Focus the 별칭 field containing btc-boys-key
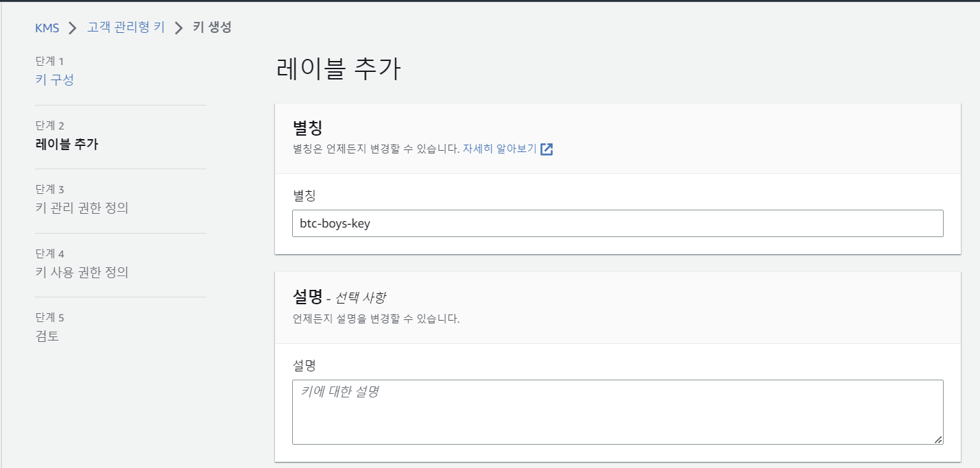 coord(617,223)
